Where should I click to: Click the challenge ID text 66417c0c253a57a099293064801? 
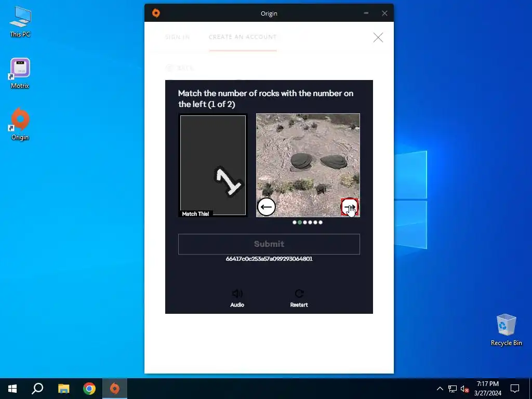(269, 259)
